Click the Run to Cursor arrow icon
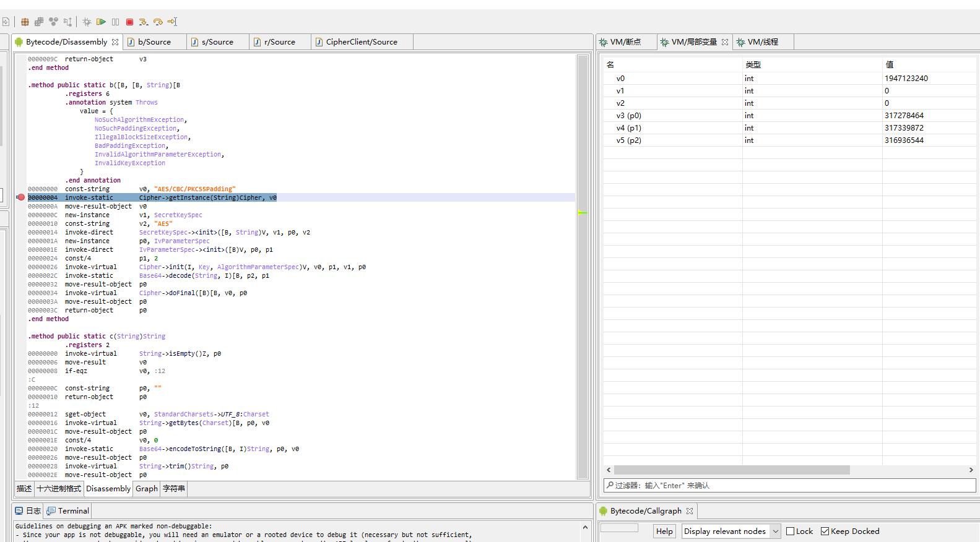This screenshot has height=542, width=980. coord(172,22)
